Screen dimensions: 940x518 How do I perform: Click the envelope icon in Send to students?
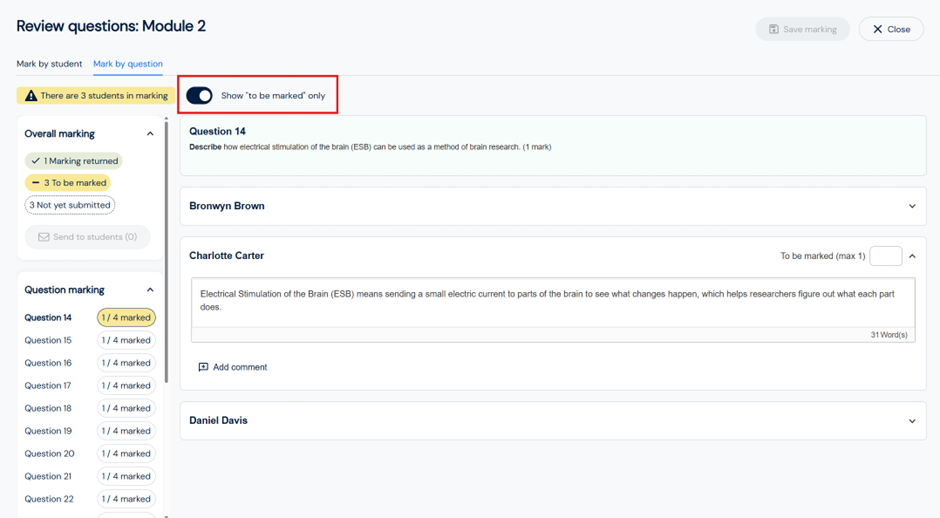(44, 237)
